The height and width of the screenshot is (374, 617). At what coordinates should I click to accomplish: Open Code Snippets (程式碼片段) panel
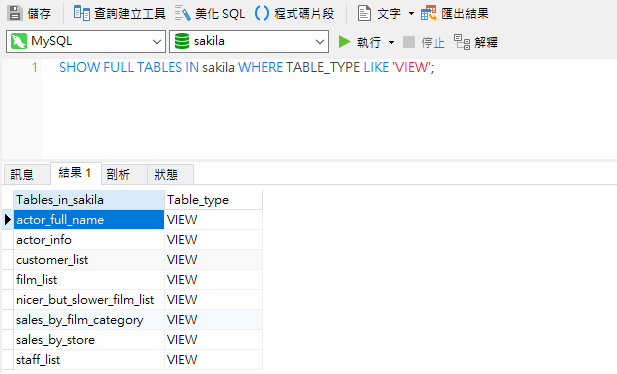click(262, 13)
